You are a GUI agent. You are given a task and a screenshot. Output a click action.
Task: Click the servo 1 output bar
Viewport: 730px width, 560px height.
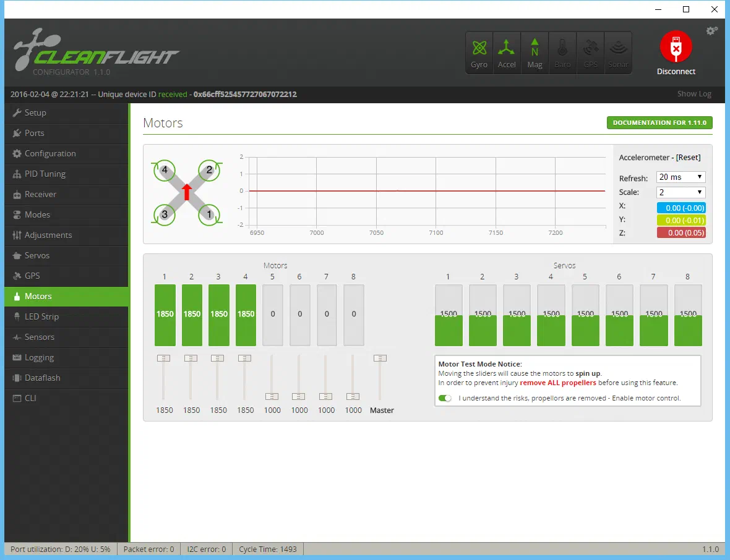pos(449,315)
